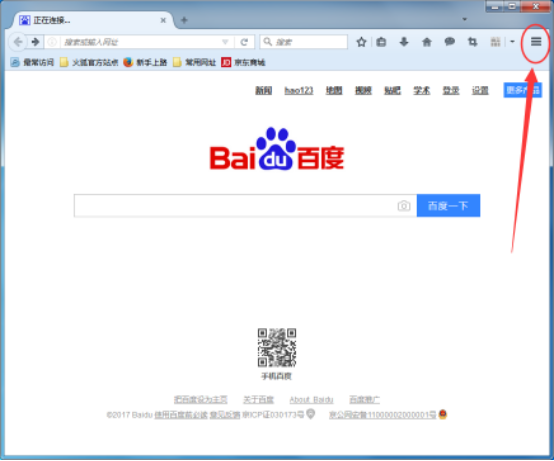Screen dimensions: 554x461
Task: Click the search magnifier icon
Action: (x=268, y=42)
